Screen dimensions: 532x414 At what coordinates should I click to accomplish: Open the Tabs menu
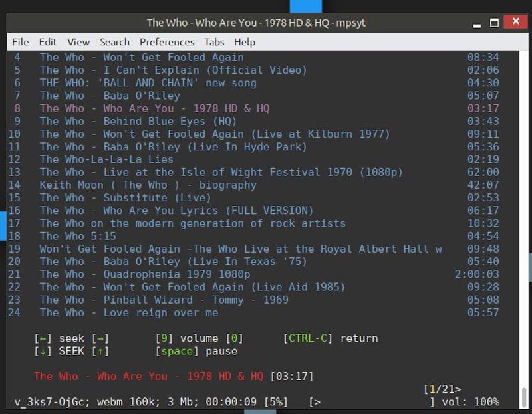pyautogui.click(x=214, y=42)
